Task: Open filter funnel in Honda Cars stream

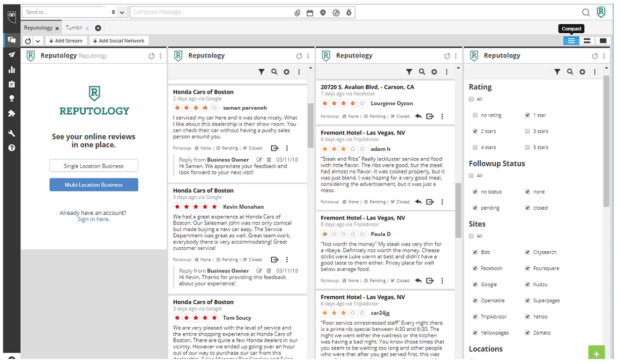Action: tap(261, 72)
